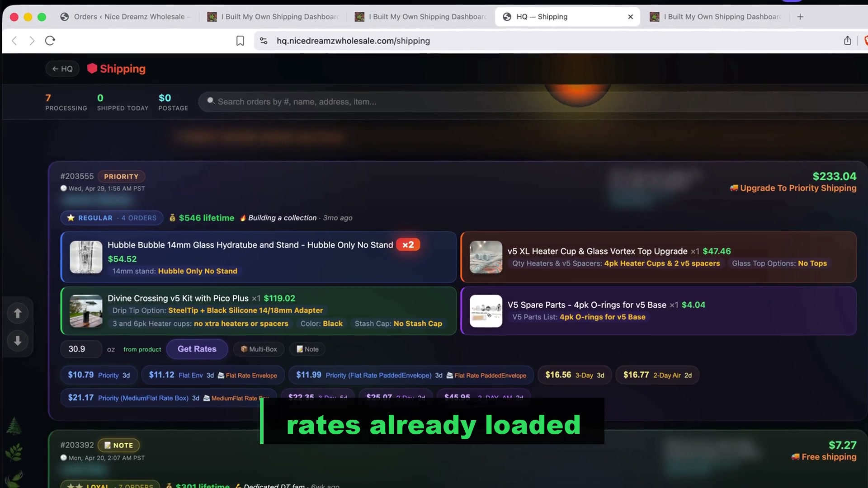Click the 7 Processing counter
The image size is (868, 488).
click(66, 102)
